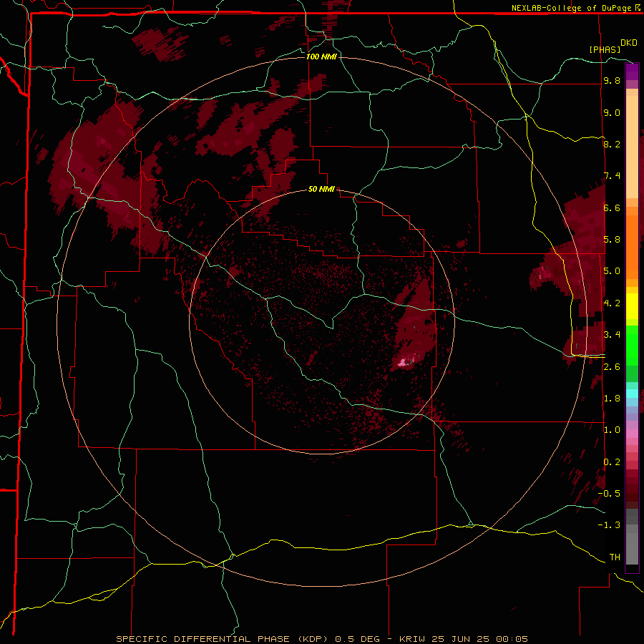Click the TH threshold label on the scale
Viewport: 644px width, 644px height.
pos(615,557)
